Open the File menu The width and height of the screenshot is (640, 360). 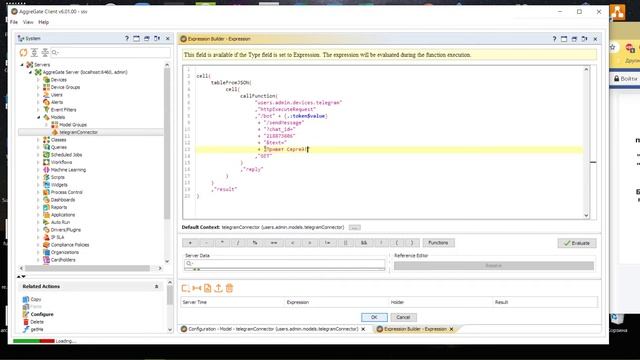14,22
